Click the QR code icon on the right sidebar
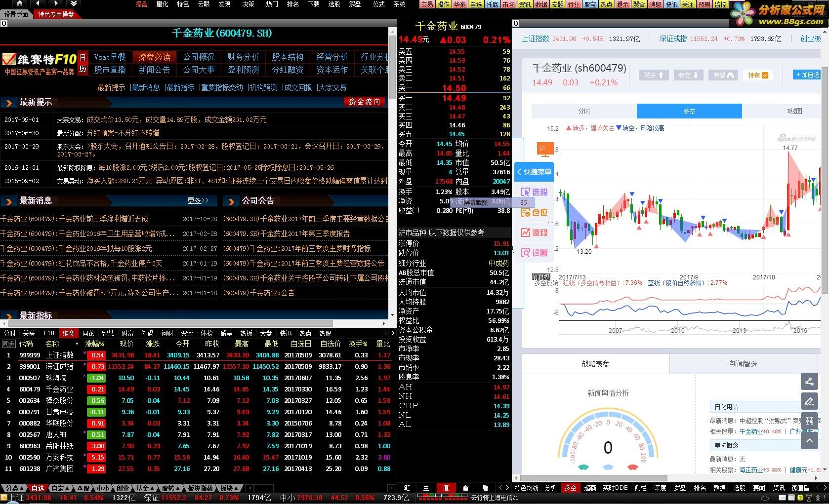The image size is (829, 504). pos(809,421)
